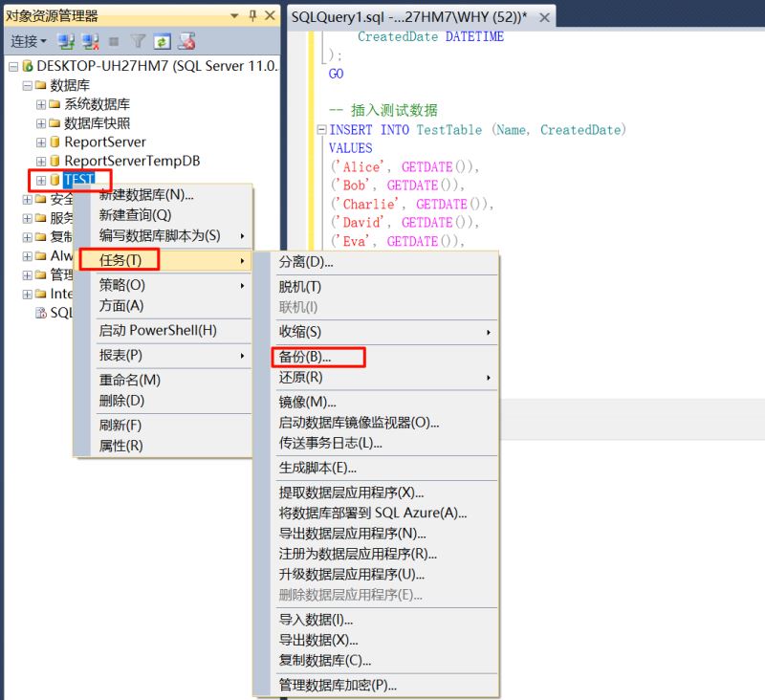Viewport: 765px width, 700px height.
Task: Click the Refresh icon in Object Explorer toolbar
Action: point(162,41)
